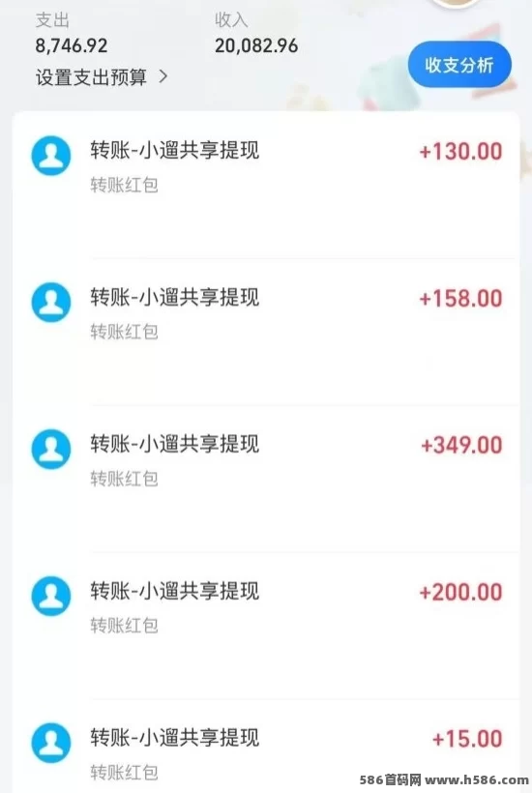Tap avatar icon beside the +15.00 transfer
The height and width of the screenshot is (793, 532).
51,742
